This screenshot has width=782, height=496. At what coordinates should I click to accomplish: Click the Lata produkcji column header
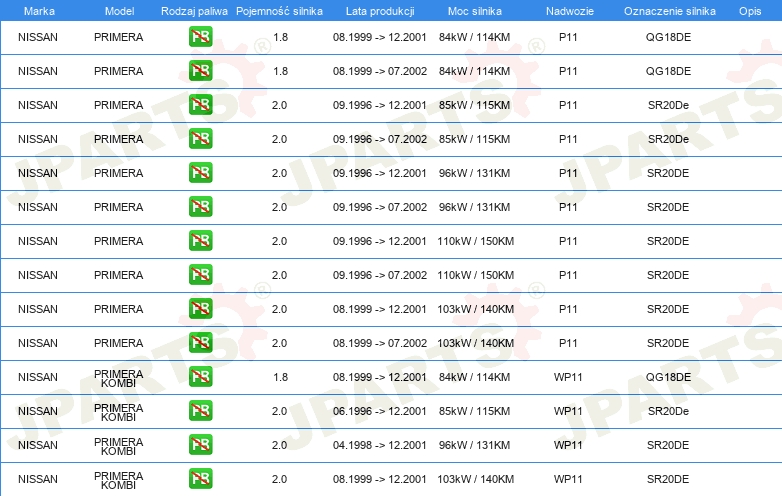[x=379, y=10]
